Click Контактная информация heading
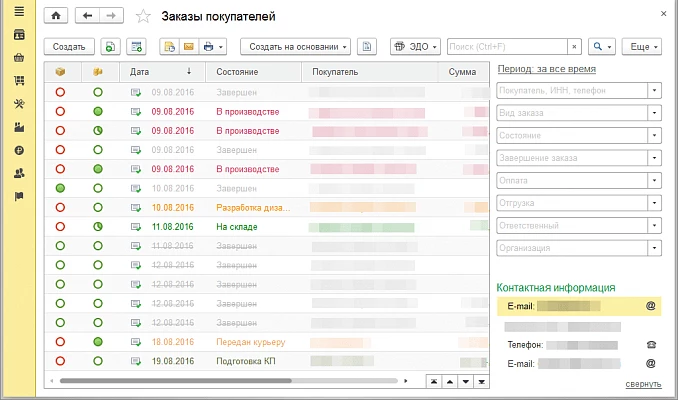Viewport: 678px width, 400px height. tap(556, 288)
